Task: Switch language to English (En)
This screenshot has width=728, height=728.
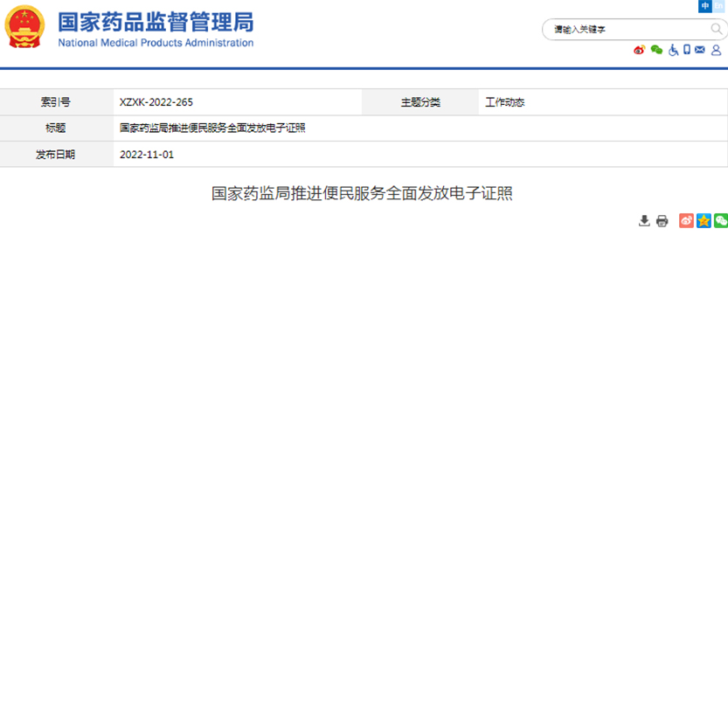Action: (719, 6)
